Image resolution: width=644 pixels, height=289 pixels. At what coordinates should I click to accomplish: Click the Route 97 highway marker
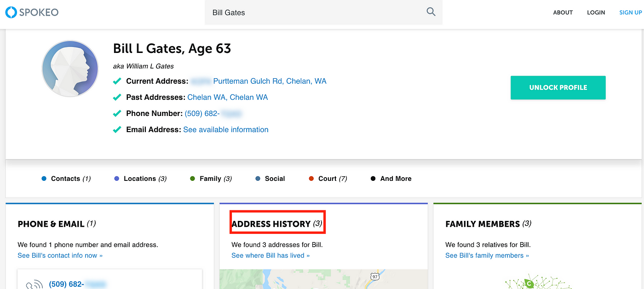[x=374, y=276]
